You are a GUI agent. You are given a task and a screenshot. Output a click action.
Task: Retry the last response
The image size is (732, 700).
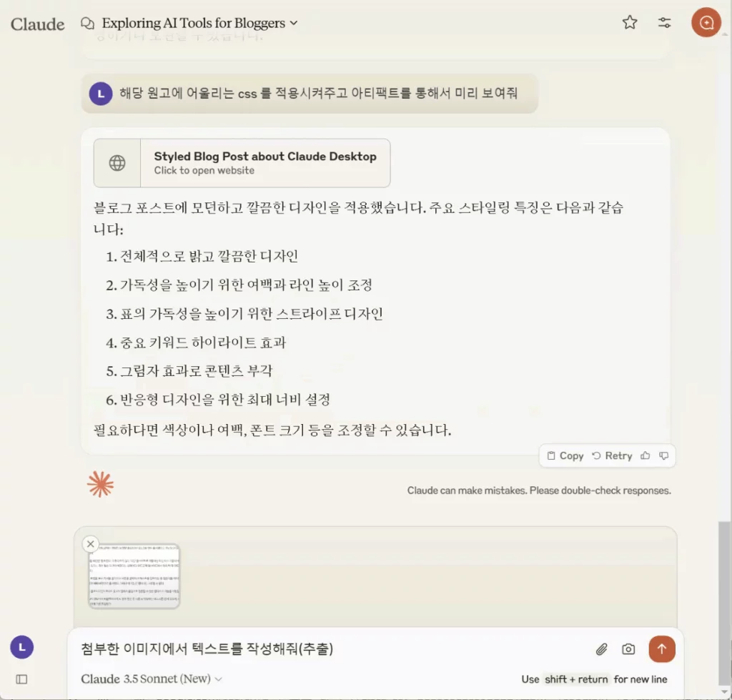[x=612, y=455]
